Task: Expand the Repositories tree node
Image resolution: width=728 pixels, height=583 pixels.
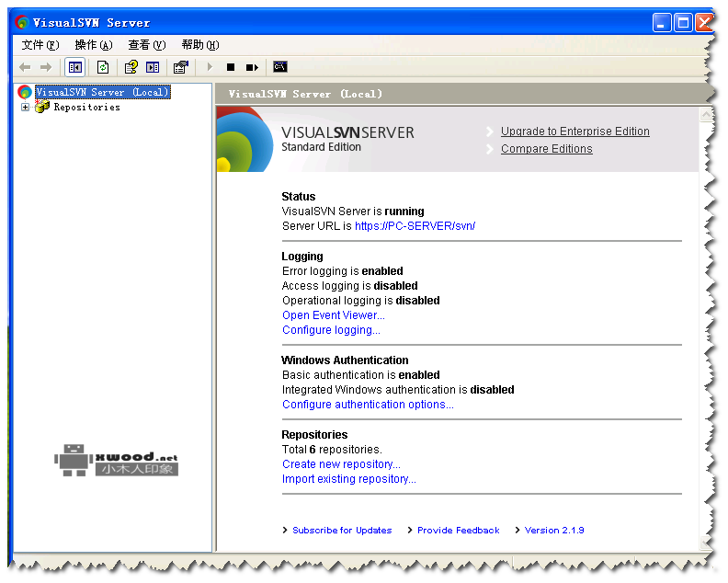Action: click(x=25, y=108)
